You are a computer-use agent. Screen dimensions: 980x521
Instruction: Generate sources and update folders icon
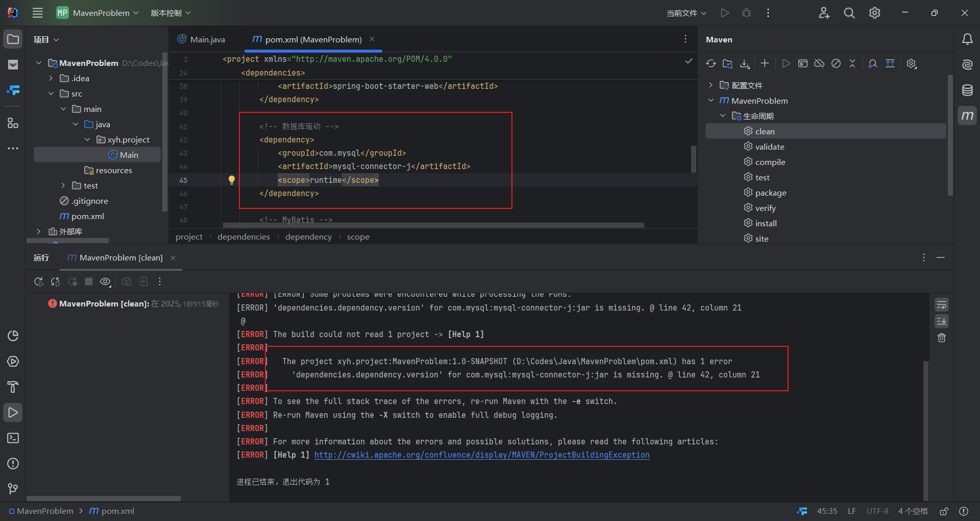click(x=728, y=64)
